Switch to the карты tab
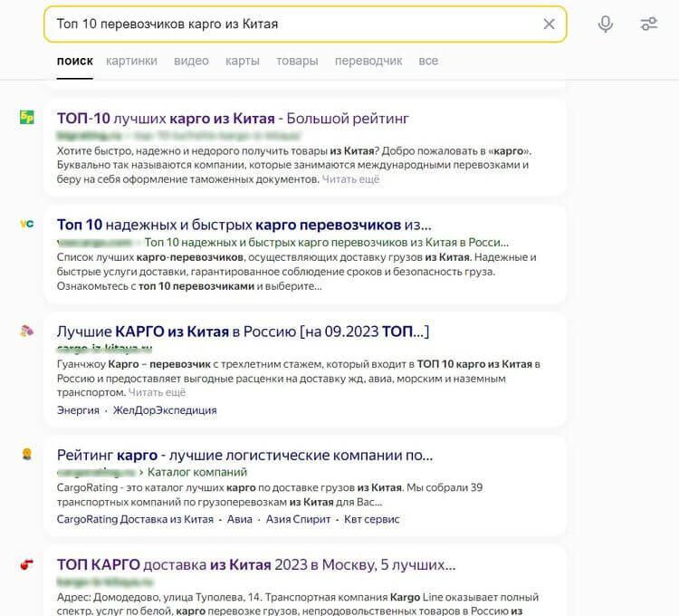 coord(243,61)
